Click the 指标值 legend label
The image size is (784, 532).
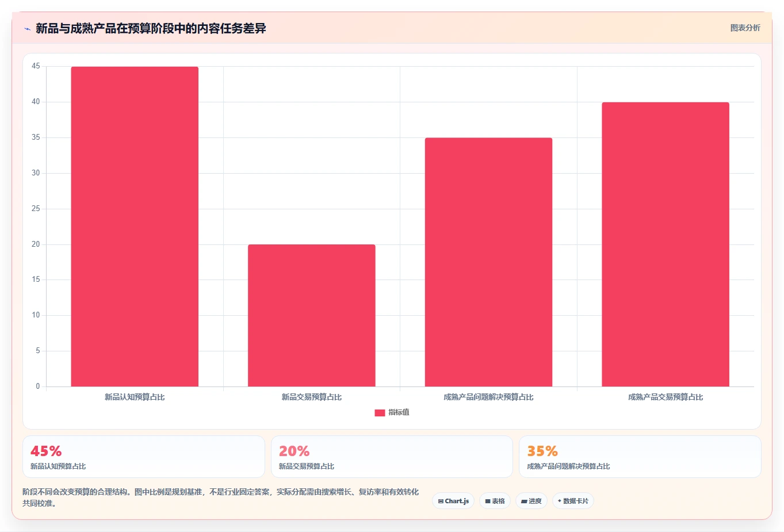(399, 412)
